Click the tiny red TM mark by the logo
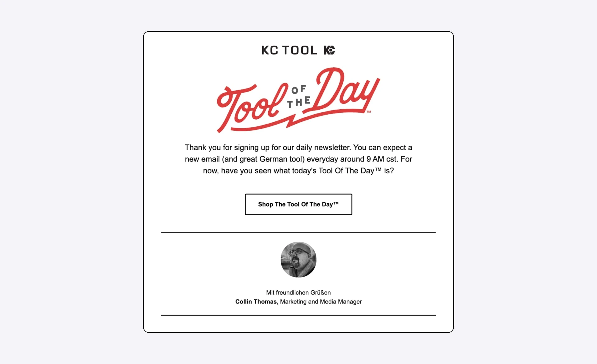The height and width of the screenshot is (364, 597). (x=369, y=112)
